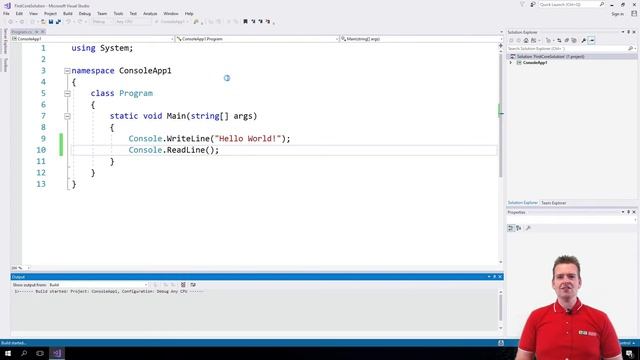
Task: Open the View menu
Action: point(33,13)
